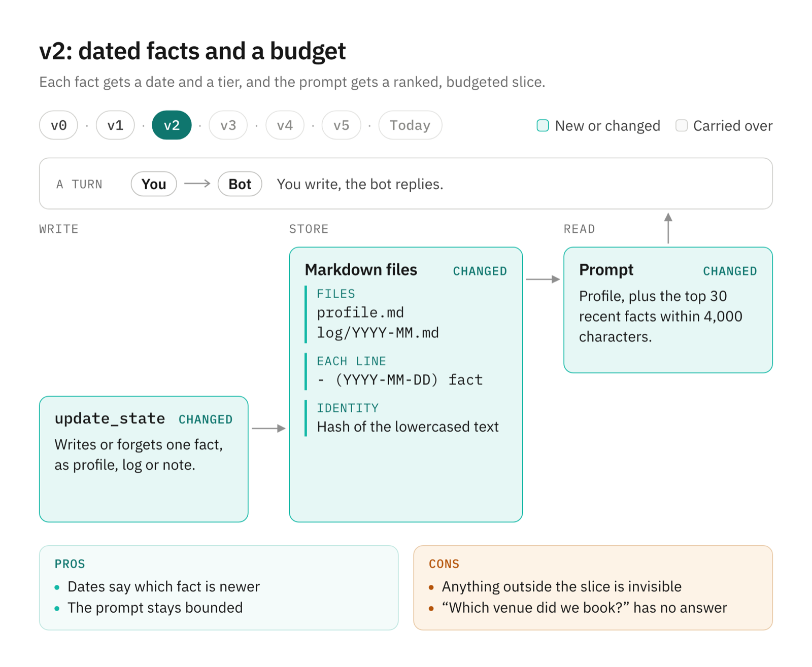Click the IDENTITY section label
Screen dimensions: 812x667
point(348,408)
